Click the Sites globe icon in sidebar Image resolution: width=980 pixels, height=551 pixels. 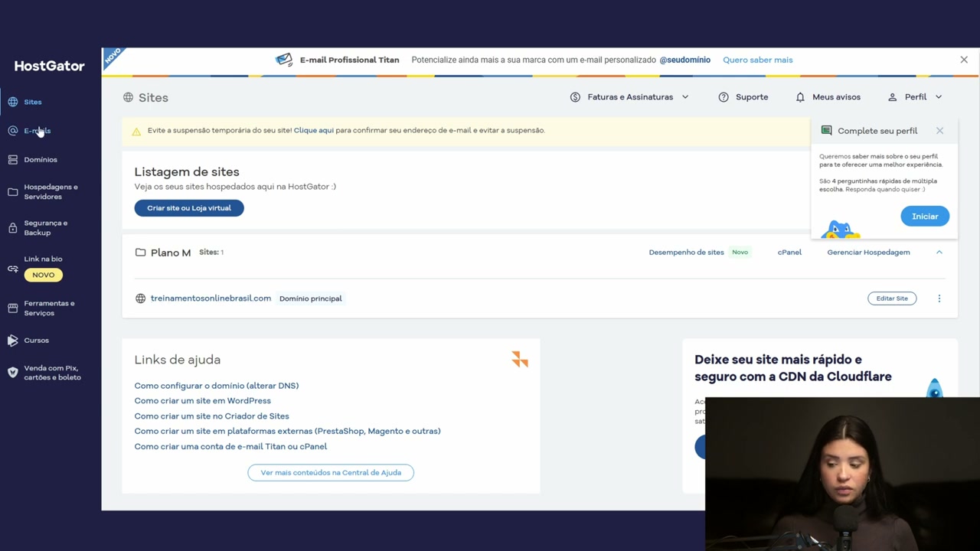pyautogui.click(x=13, y=102)
